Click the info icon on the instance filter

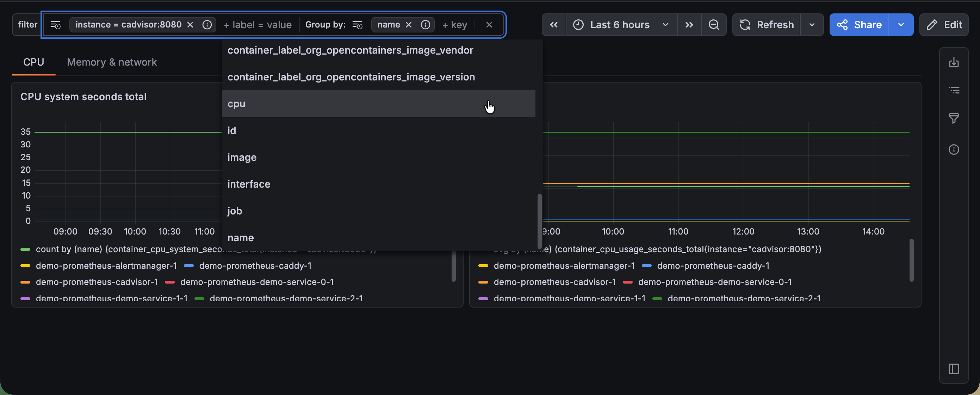coord(207,25)
